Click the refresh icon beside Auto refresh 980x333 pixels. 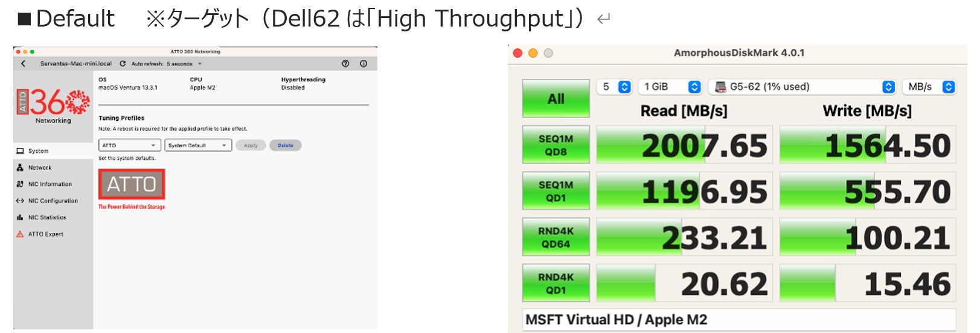[123, 63]
